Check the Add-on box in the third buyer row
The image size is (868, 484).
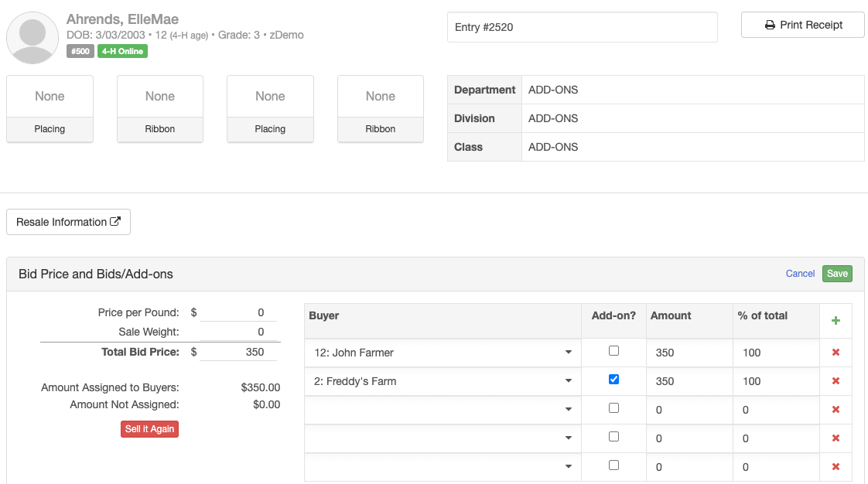click(613, 407)
